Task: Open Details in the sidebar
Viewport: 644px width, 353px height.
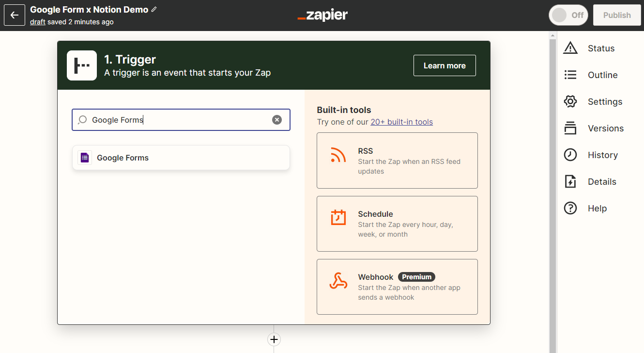Action: pos(602,182)
